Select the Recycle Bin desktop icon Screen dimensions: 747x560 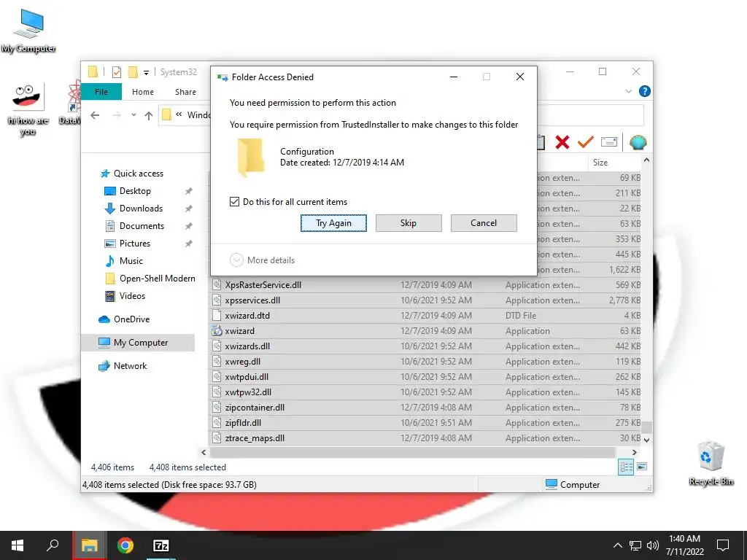pos(711,463)
